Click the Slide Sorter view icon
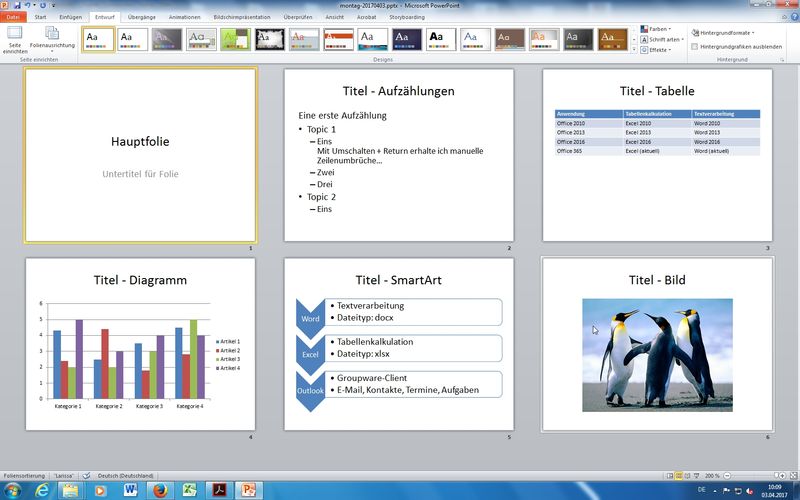 [679, 476]
